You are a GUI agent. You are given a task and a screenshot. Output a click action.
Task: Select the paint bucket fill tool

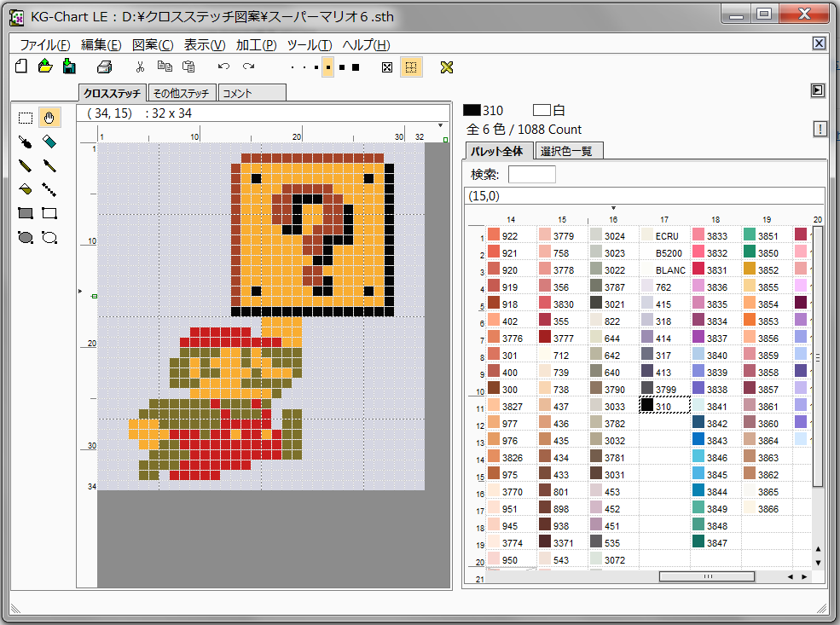[26, 189]
